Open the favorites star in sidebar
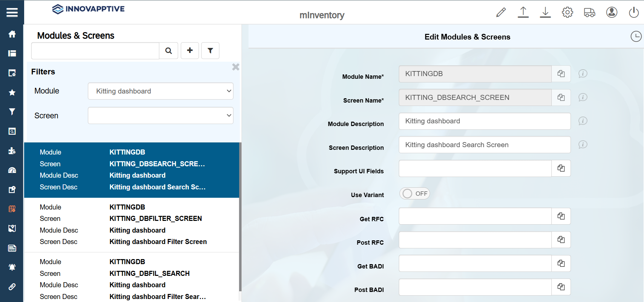644x302 pixels. [12, 93]
